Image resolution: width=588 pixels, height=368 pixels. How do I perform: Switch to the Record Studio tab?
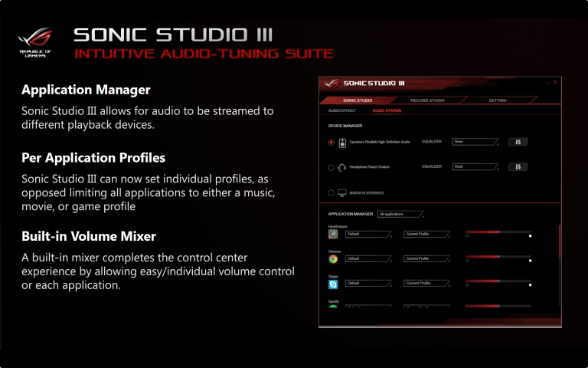pos(427,100)
